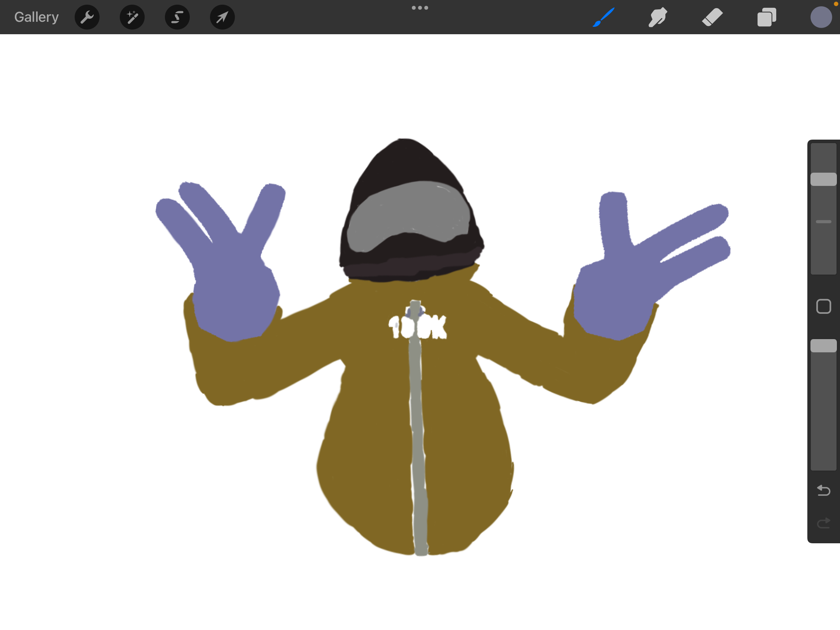840x630 pixels.
Task: Click the brush opacity slider handle
Action: (824, 346)
